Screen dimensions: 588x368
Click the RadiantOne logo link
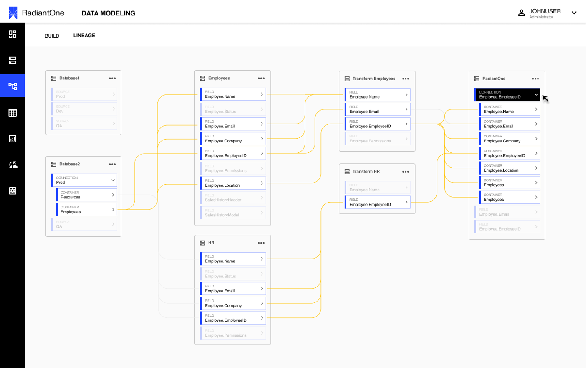(37, 13)
